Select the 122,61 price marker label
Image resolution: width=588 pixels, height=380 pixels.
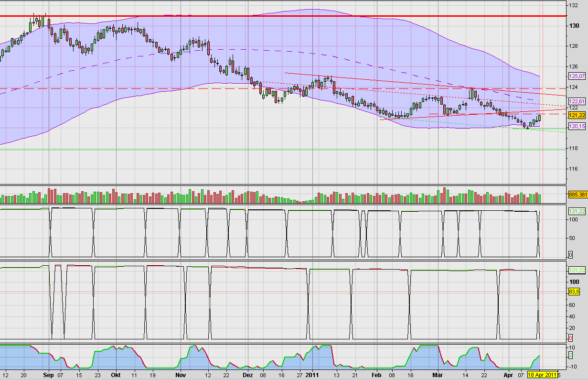pyautogui.click(x=576, y=101)
